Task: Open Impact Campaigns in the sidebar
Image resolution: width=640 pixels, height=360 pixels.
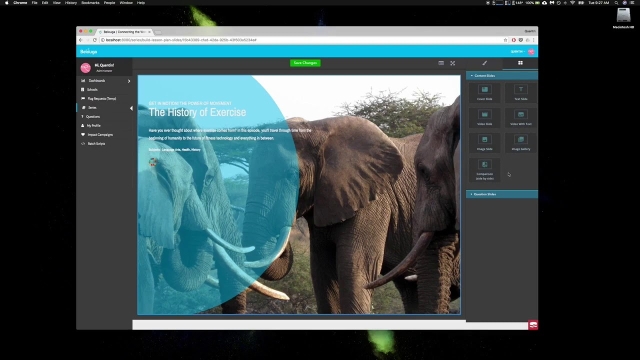Action: [100, 135]
